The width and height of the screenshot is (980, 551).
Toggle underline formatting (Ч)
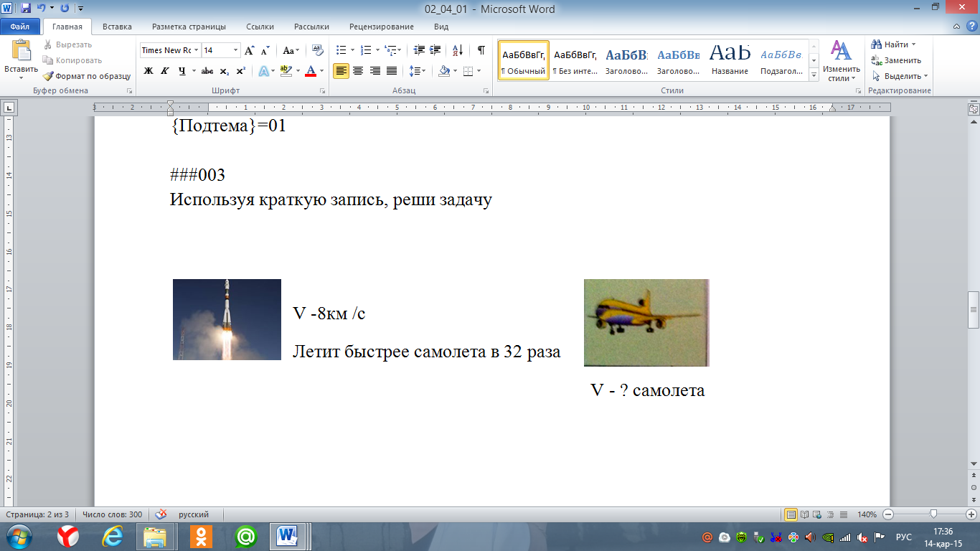[x=182, y=70]
